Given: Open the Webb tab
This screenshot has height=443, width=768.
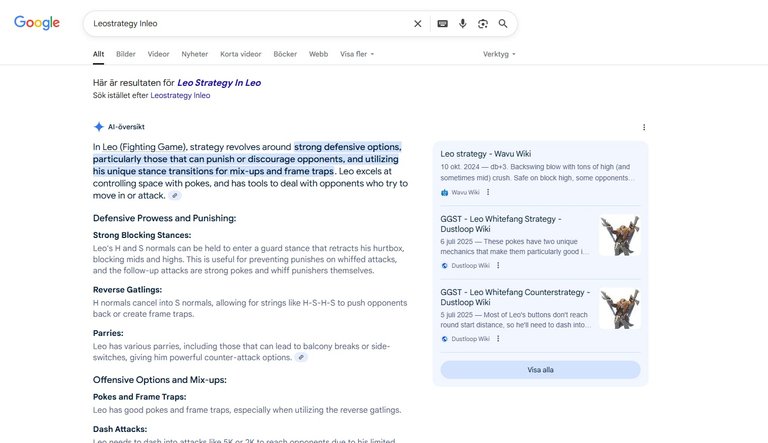Looking at the screenshot, I should pos(318,54).
